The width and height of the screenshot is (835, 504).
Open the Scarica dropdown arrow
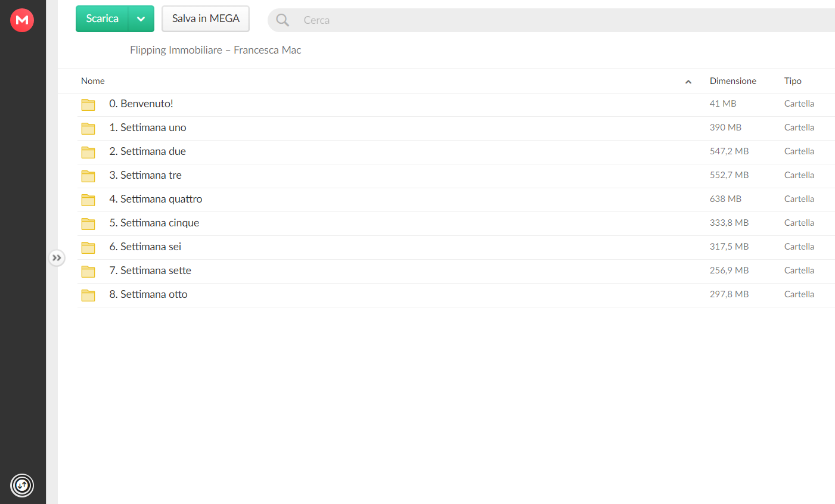[x=141, y=19]
